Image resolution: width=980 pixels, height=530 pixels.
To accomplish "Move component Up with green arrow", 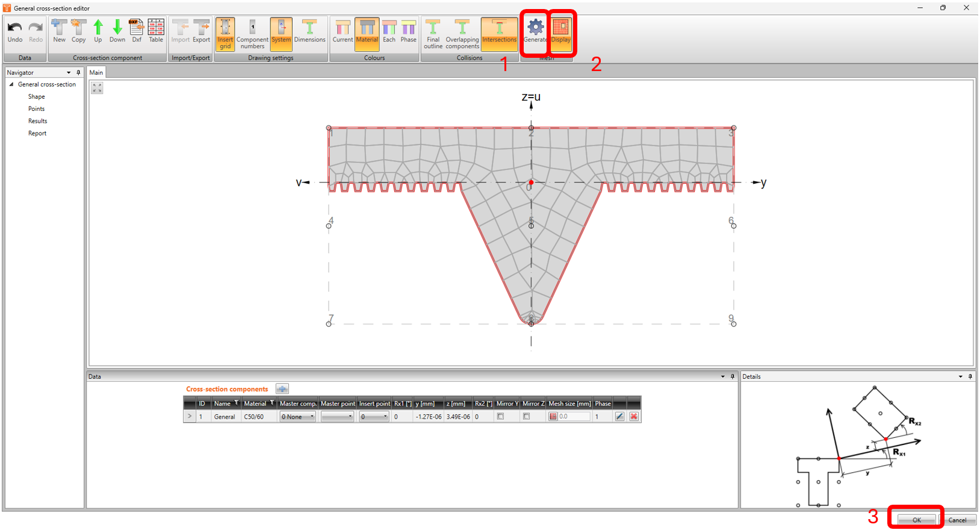I will pyautogui.click(x=98, y=30).
